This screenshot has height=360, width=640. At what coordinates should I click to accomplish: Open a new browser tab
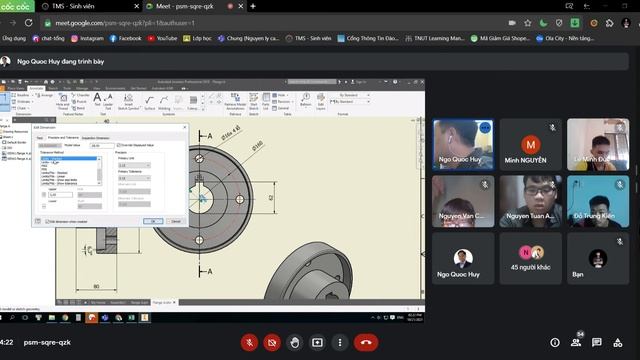[253, 6]
